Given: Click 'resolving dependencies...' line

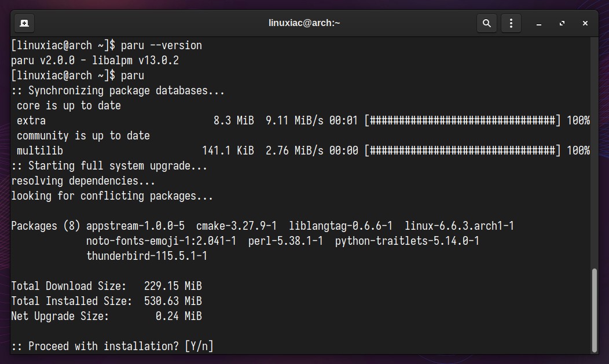Looking at the screenshot, I should [x=83, y=181].
